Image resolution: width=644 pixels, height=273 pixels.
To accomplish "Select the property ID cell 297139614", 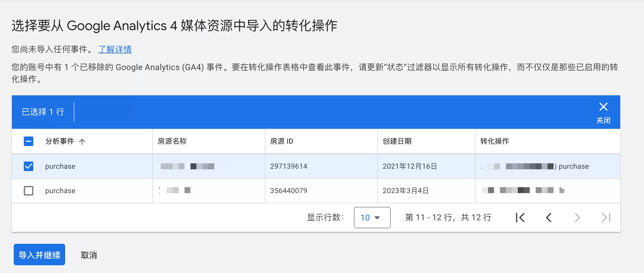I will coord(288,166).
